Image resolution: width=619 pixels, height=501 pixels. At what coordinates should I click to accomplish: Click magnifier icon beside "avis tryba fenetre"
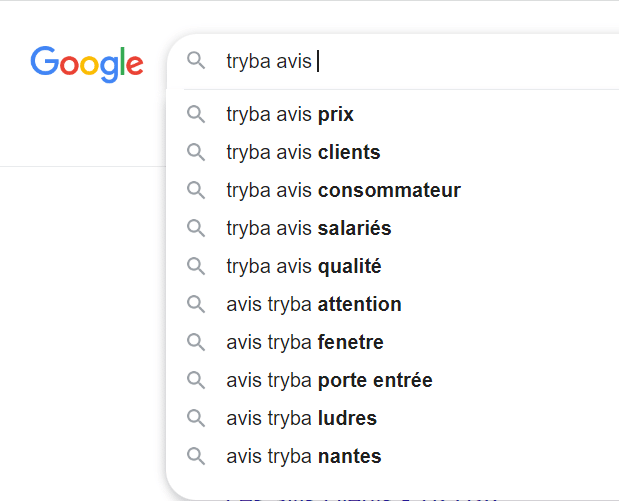pos(196,342)
